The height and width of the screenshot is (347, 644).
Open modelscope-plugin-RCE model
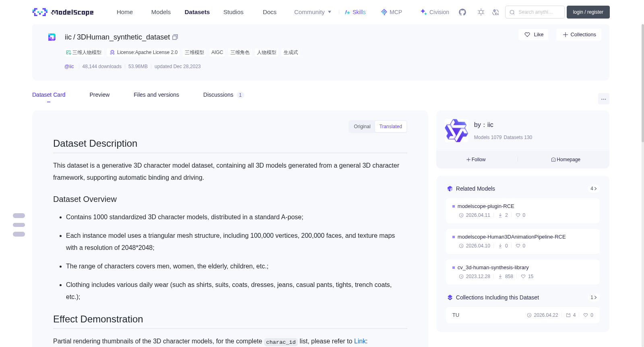(x=486, y=206)
